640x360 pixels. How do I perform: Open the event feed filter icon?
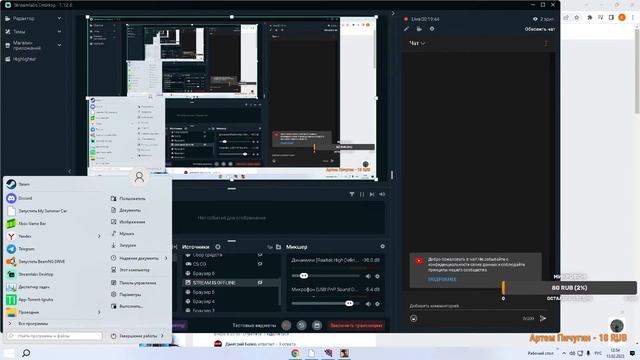tap(352, 195)
